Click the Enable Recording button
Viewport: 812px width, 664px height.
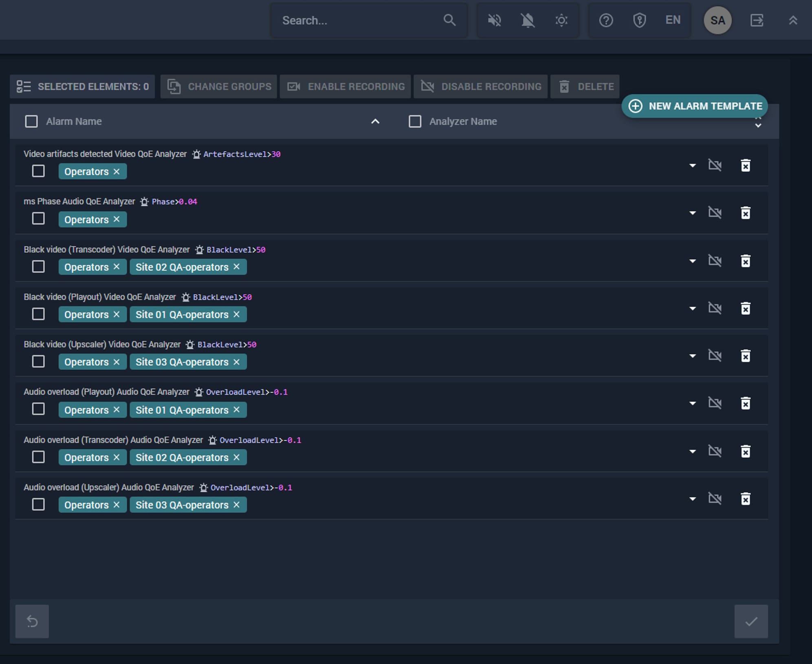pyautogui.click(x=345, y=86)
